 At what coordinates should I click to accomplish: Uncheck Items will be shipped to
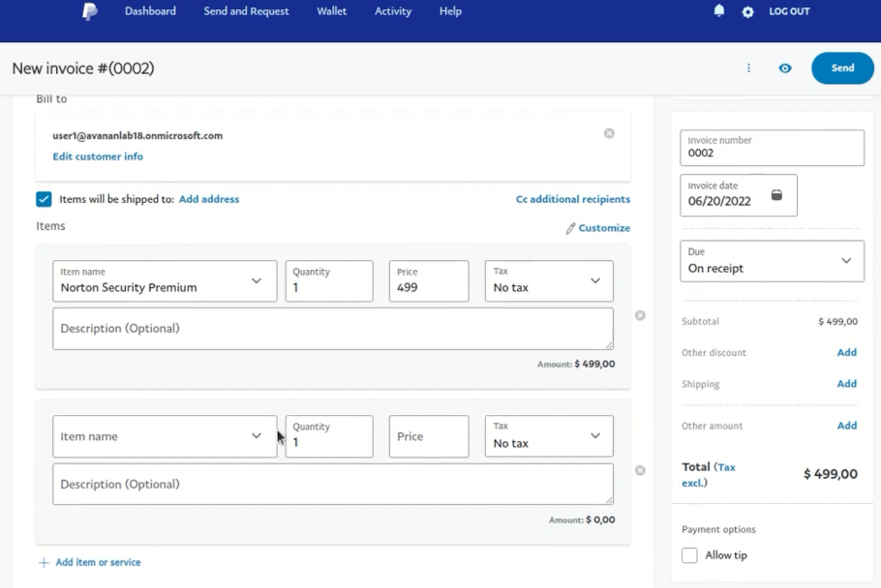pos(44,199)
